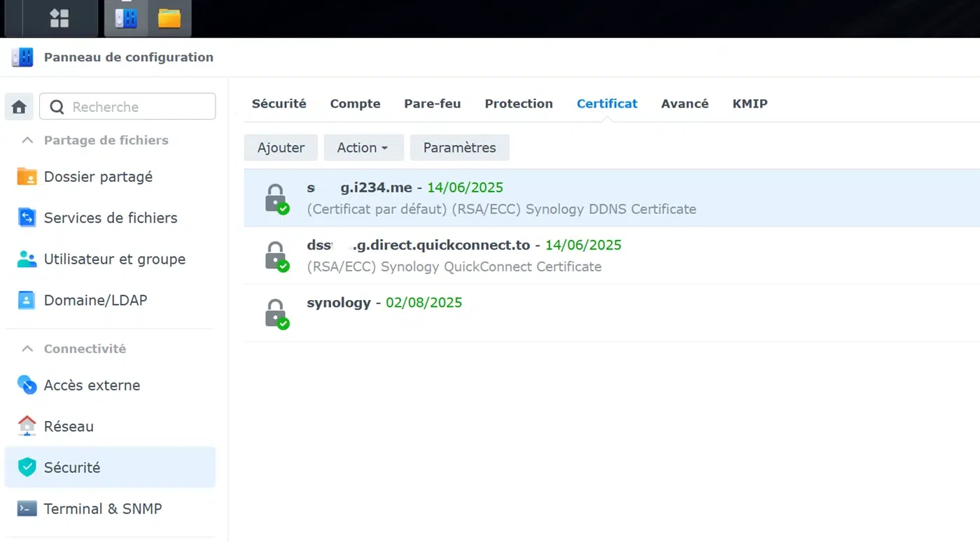Select the synology certificate name
Image resolution: width=980 pixels, height=542 pixels.
[339, 303]
